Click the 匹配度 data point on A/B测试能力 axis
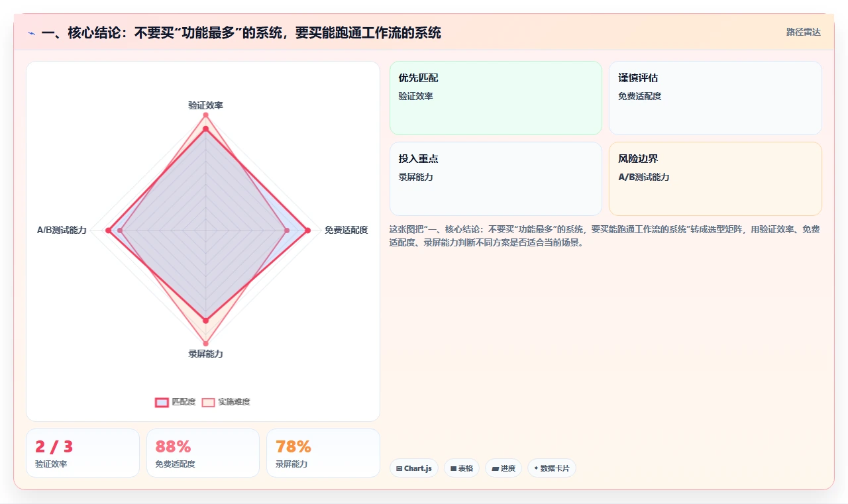The width and height of the screenshot is (848, 504). pos(108,230)
